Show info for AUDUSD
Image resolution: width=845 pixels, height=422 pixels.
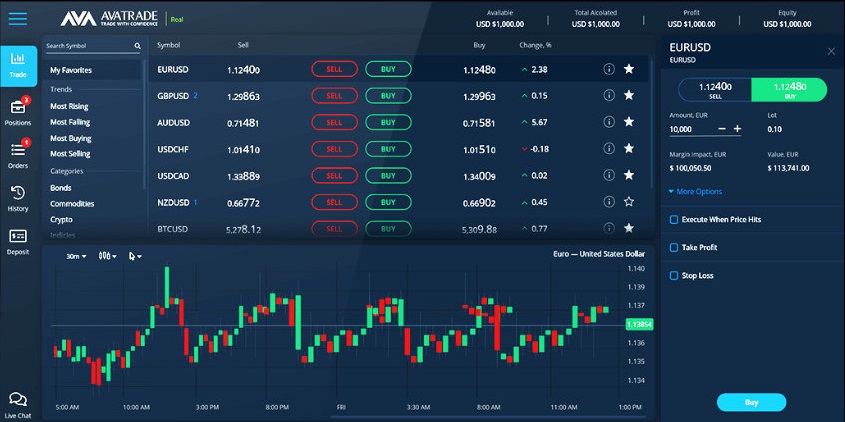609,122
